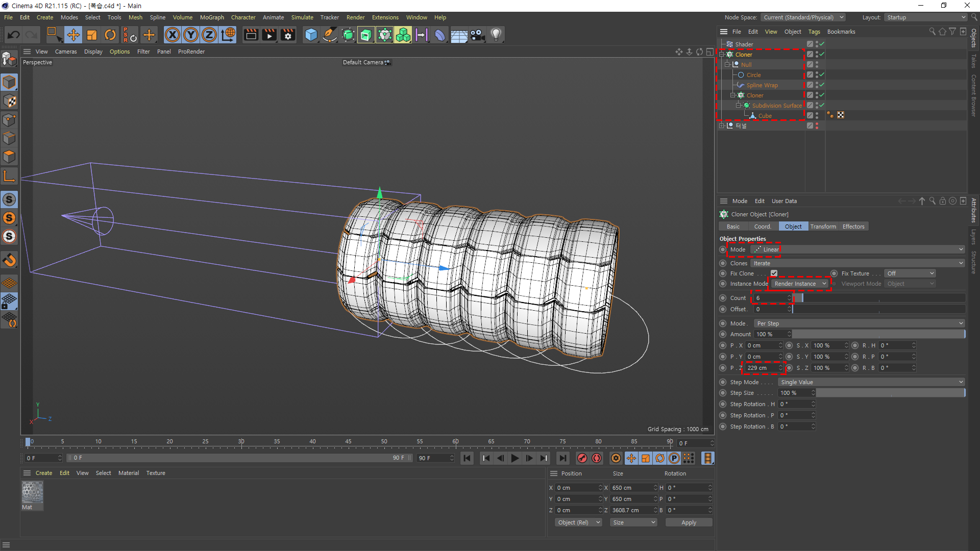The height and width of the screenshot is (551, 980).
Task: Toggle the Fix Clone checkbox
Action: point(774,273)
